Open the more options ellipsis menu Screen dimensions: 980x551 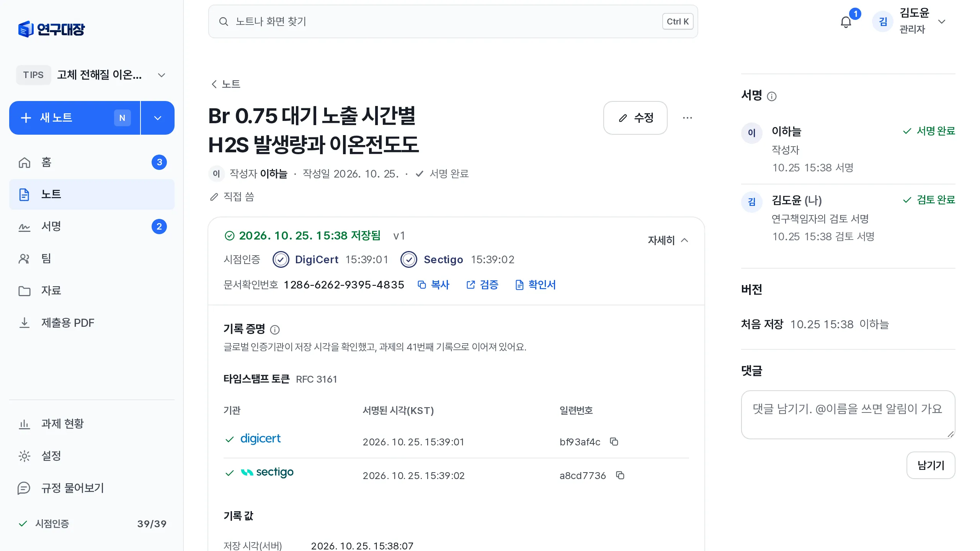pyautogui.click(x=688, y=118)
